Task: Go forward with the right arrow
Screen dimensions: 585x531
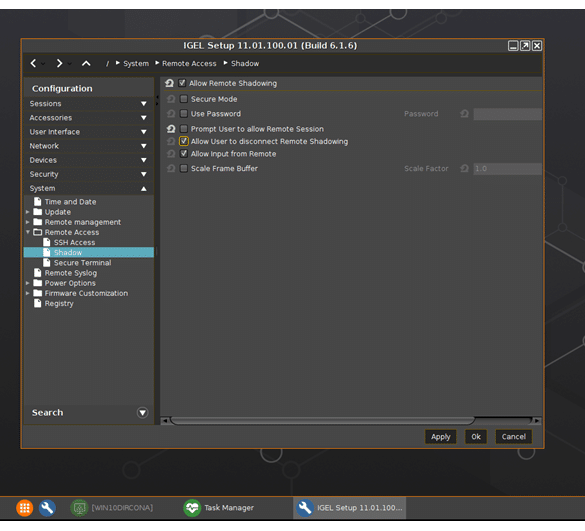Action: point(59,63)
